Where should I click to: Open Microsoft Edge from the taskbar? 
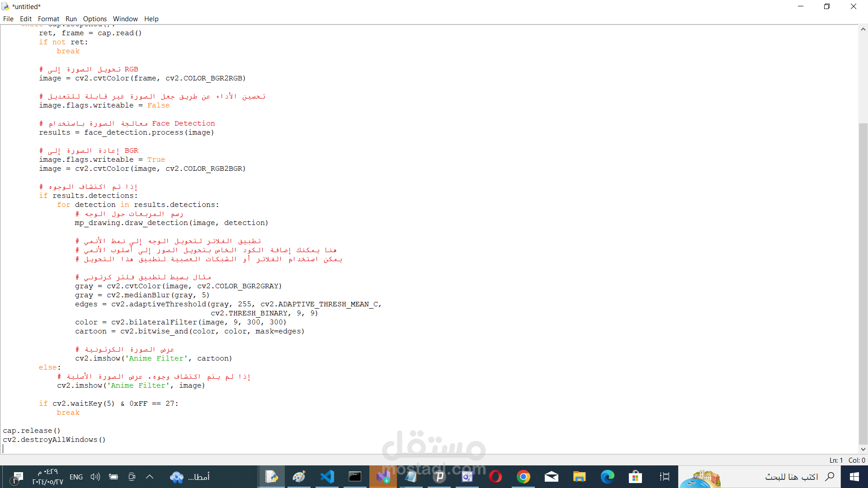[x=608, y=477]
